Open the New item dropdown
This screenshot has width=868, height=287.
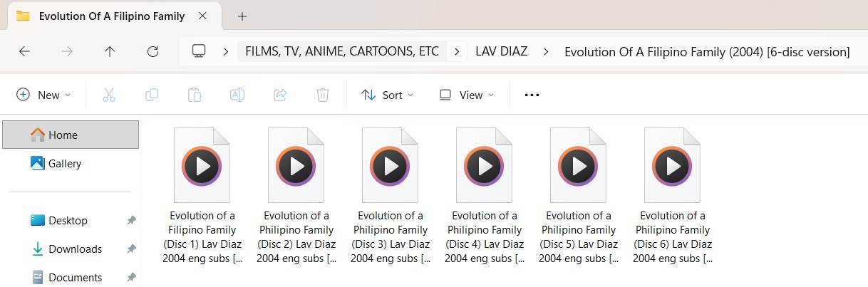(x=43, y=95)
